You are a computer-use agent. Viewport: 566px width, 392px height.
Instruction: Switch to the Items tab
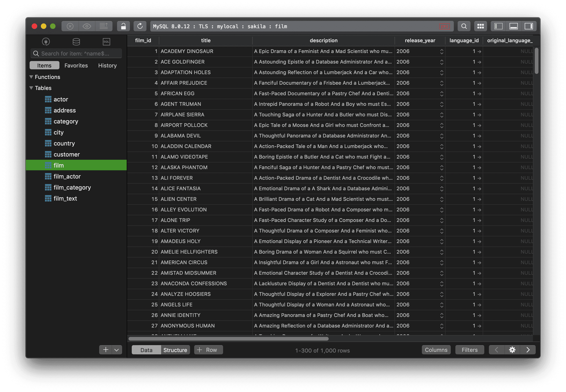(45, 65)
